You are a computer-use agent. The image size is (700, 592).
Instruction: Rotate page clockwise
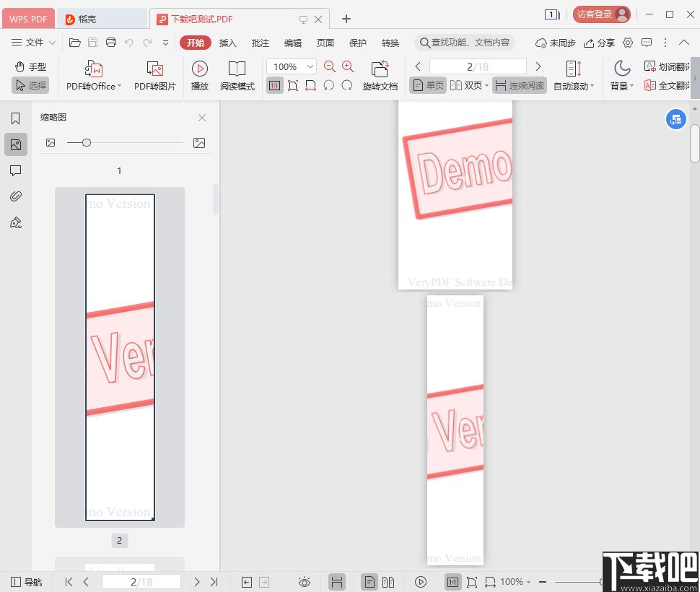pyautogui.click(x=347, y=85)
